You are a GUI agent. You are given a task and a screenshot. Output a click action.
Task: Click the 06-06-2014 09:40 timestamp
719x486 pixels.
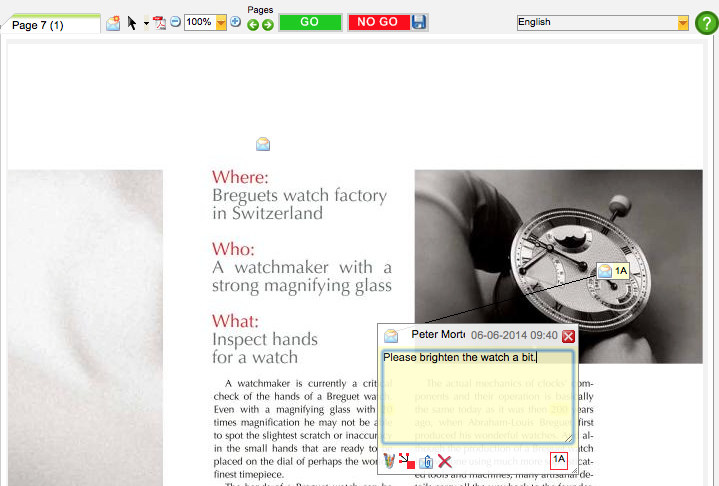[x=514, y=335]
